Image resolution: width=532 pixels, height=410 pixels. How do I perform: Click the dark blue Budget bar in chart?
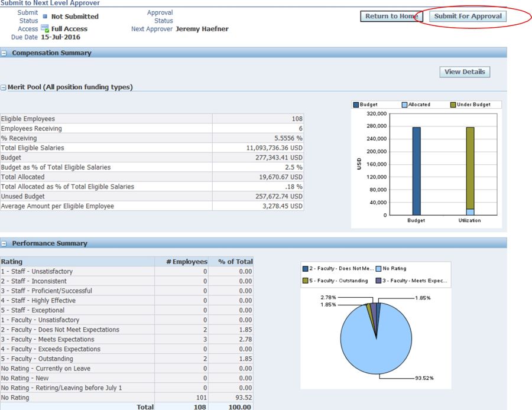pos(416,171)
